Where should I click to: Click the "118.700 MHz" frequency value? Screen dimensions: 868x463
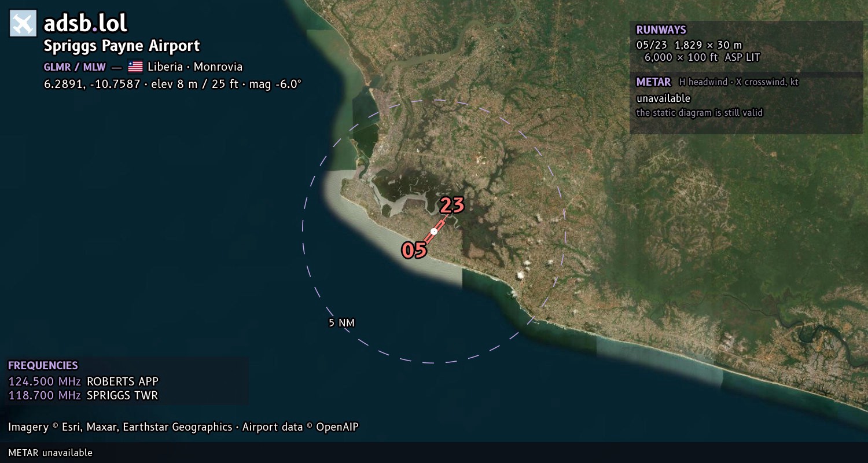point(45,396)
